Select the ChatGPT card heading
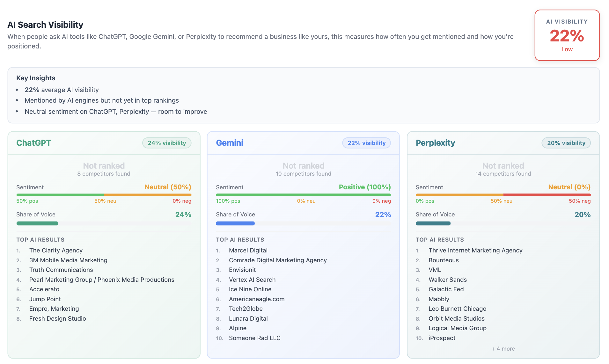The image size is (609, 364). click(x=33, y=143)
